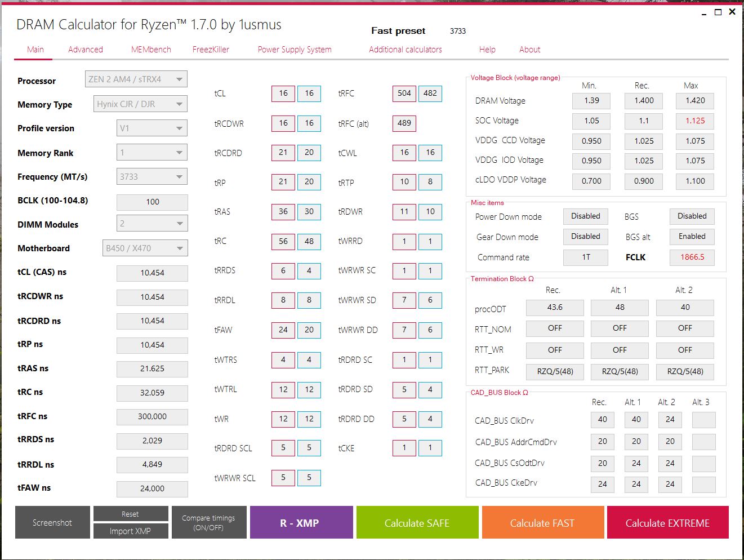The height and width of the screenshot is (560, 744).
Task: Click the VDDG CCD Voltage Min value
Action: coord(591,141)
